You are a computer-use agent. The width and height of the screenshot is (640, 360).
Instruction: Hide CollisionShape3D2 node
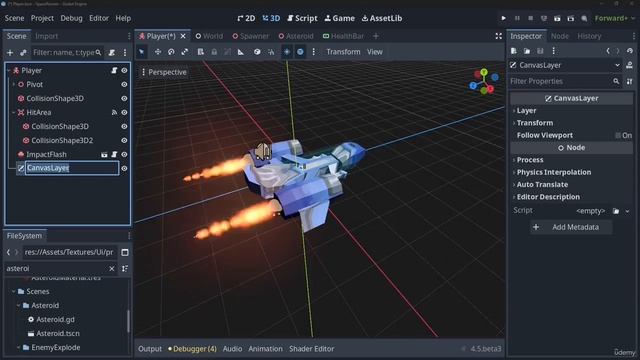[x=124, y=140]
